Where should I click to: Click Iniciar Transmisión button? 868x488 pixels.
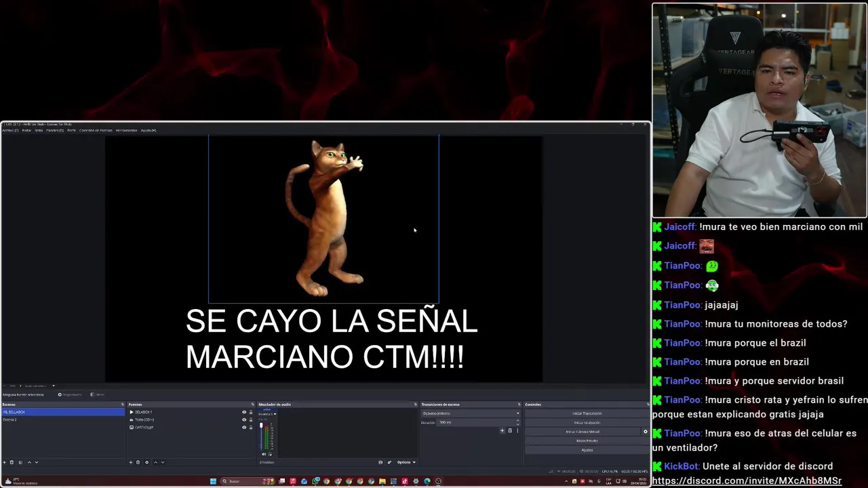[x=587, y=413]
